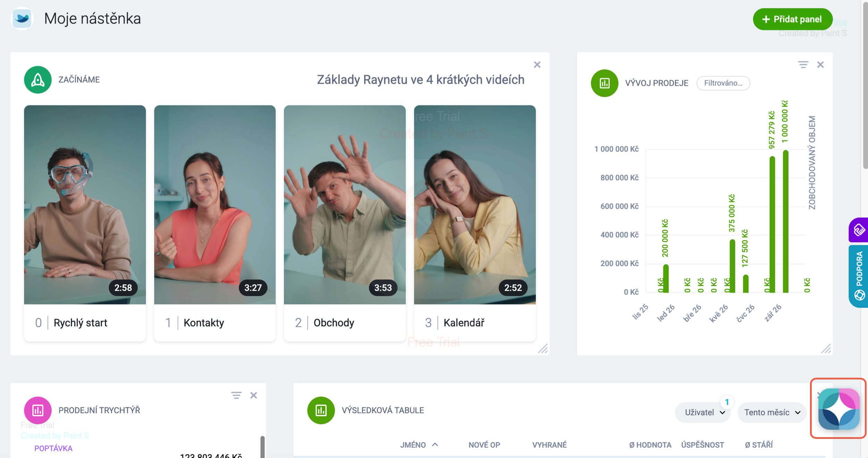Click the Poptávka funnel stage label

coord(53,448)
